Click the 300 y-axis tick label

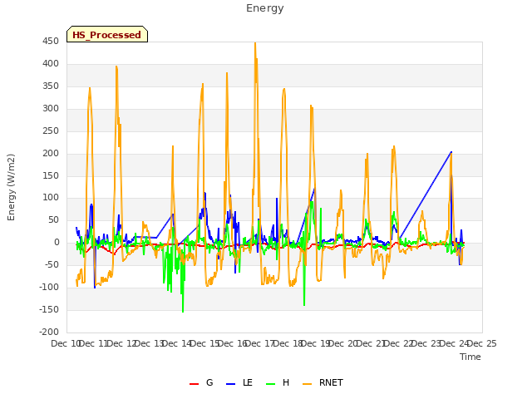tap(51, 109)
